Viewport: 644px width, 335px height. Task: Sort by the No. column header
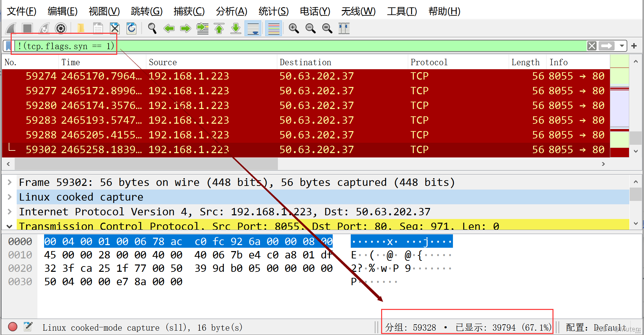[x=30, y=62]
